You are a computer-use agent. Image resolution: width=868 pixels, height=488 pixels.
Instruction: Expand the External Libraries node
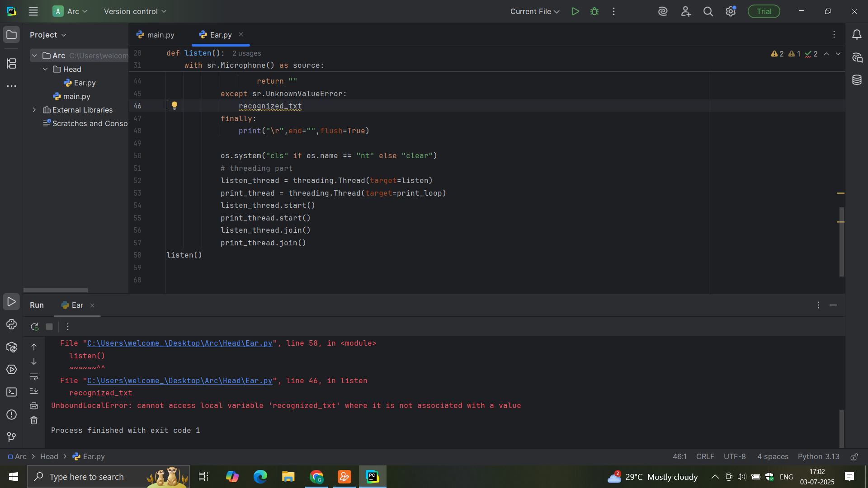(34, 110)
